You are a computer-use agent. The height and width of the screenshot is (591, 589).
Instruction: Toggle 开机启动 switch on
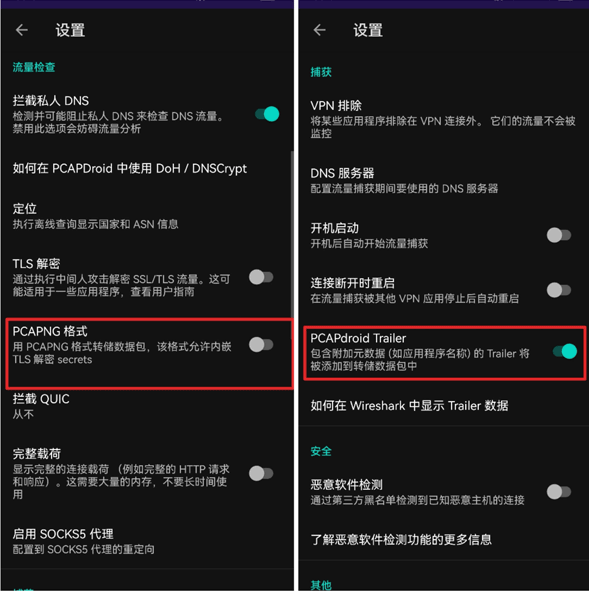pyautogui.click(x=559, y=235)
